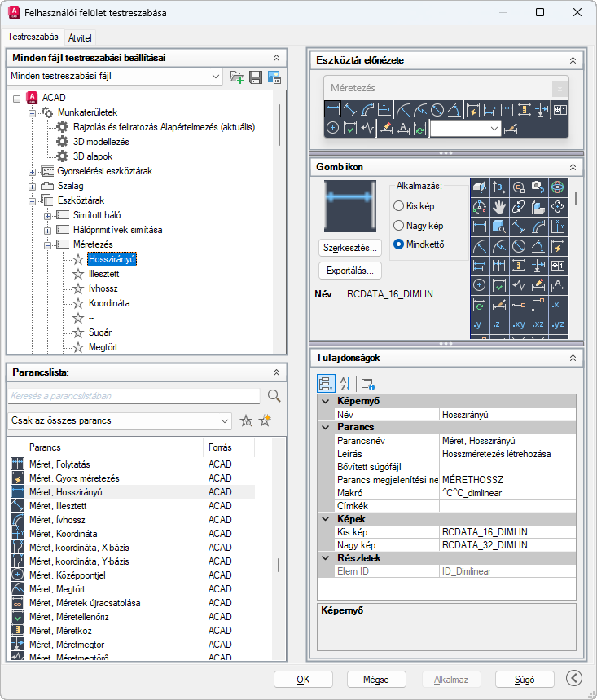This screenshot has width=597, height=700.
Task: Click aligned dimension icon in Méretezés toolbar preview
Action: [x=351, y=109]
